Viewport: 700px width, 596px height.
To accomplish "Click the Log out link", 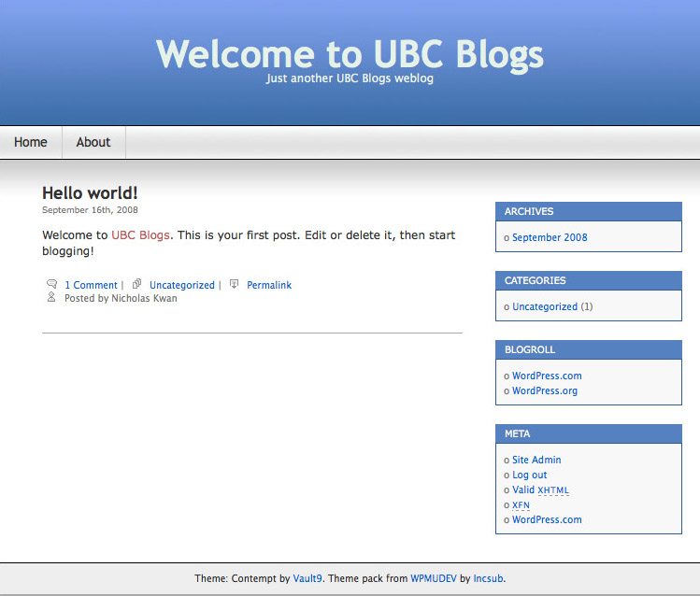I will (530, 475).
